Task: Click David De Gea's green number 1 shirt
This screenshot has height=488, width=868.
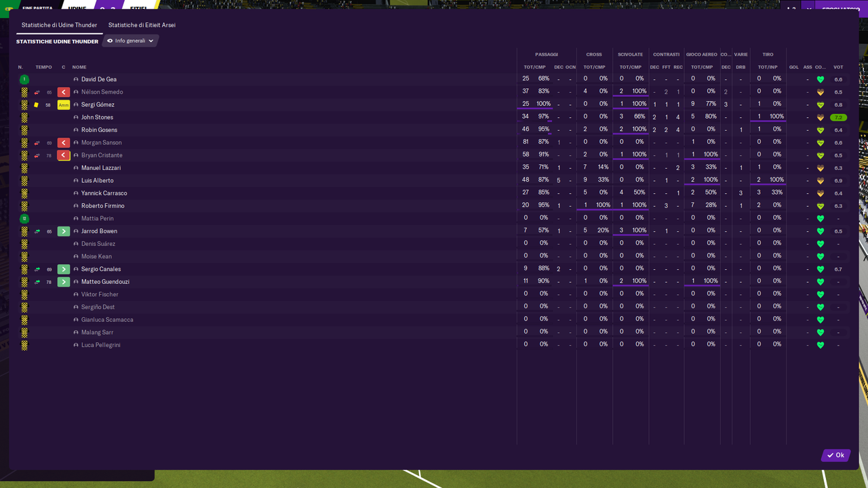Action: 24,79
